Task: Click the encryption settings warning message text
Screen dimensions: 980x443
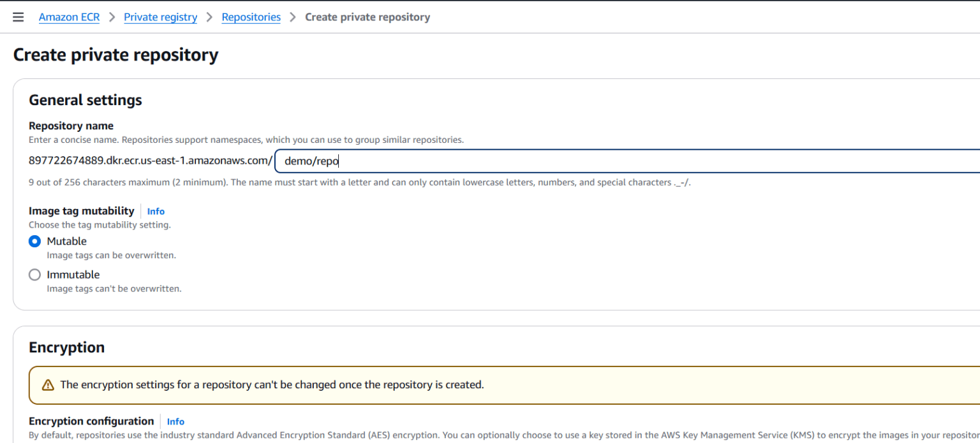Action: pos(272,385)
